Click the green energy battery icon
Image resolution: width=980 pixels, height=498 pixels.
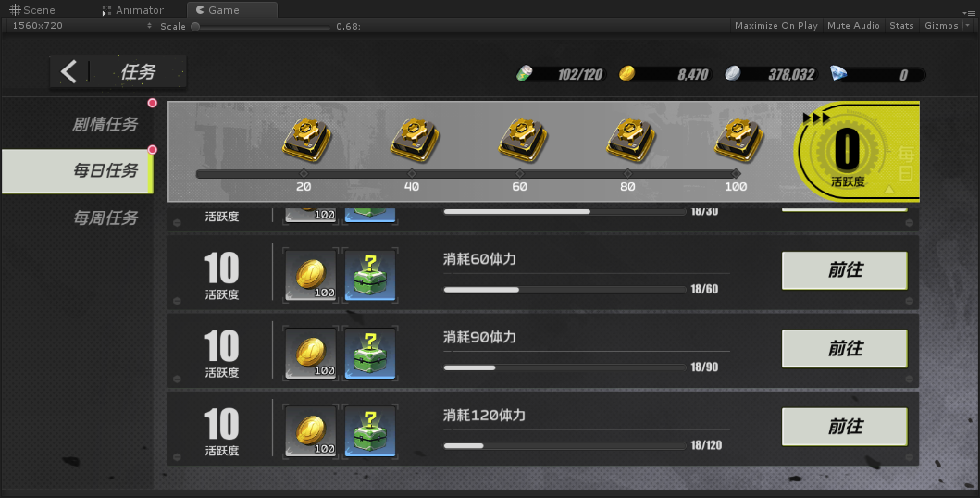(524, 74)
